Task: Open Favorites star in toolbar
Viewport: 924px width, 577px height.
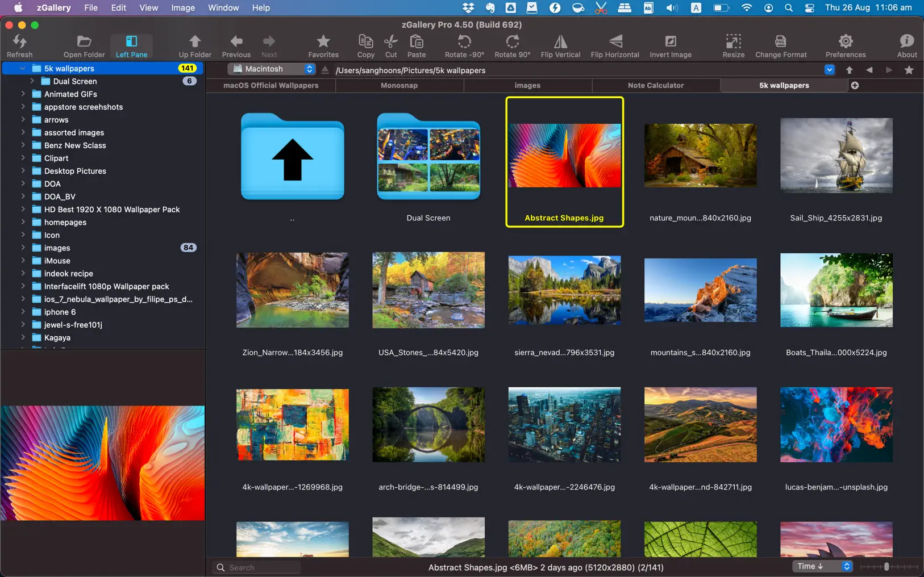Action: point(323,45)
